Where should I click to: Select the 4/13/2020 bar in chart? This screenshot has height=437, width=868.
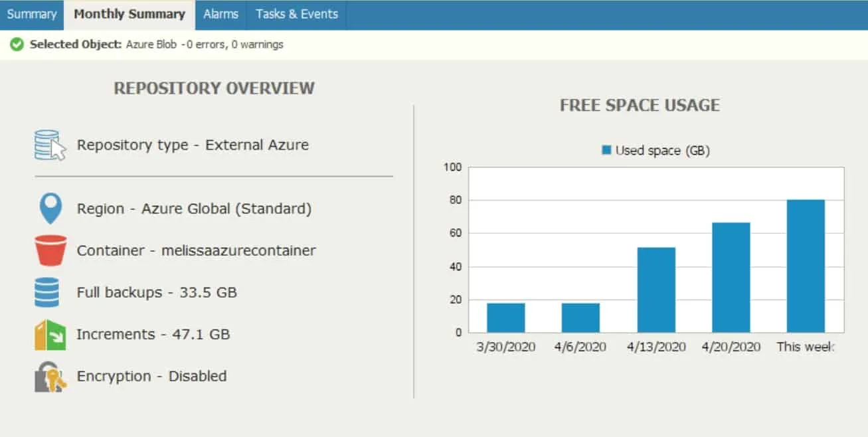tap(656, 290)
